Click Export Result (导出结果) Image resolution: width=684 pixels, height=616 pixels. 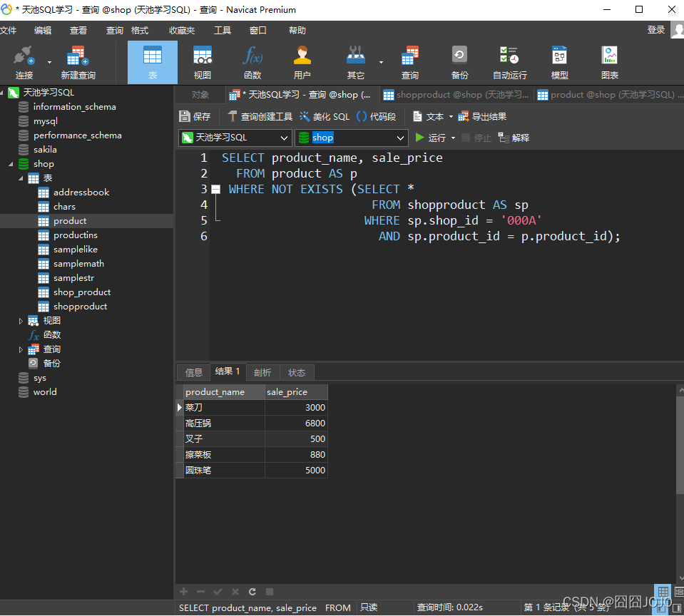482,116
